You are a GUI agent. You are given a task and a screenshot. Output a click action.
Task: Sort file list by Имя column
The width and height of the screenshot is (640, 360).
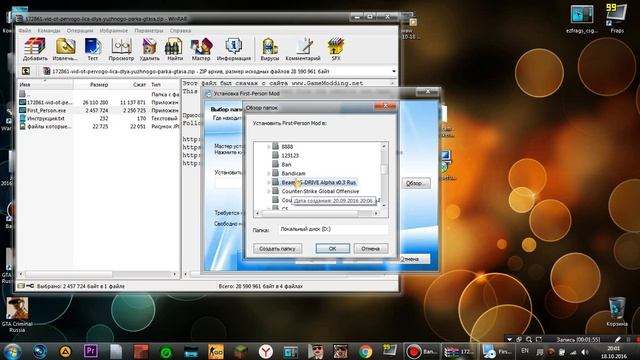45,84
